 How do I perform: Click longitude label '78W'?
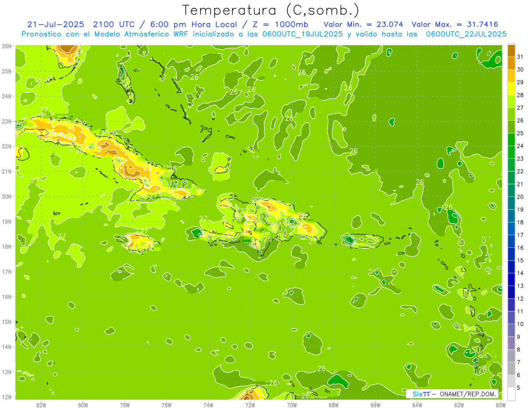point(125,405)
